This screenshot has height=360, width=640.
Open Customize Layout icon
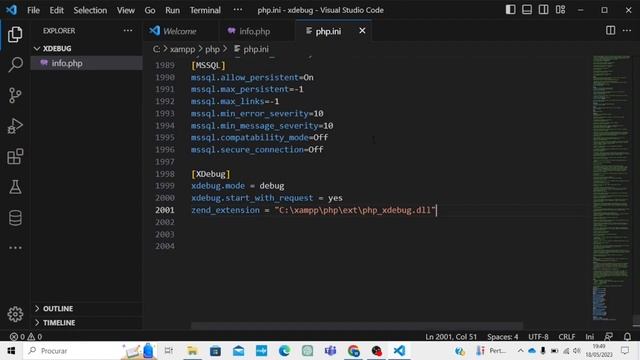click(560, 10)
